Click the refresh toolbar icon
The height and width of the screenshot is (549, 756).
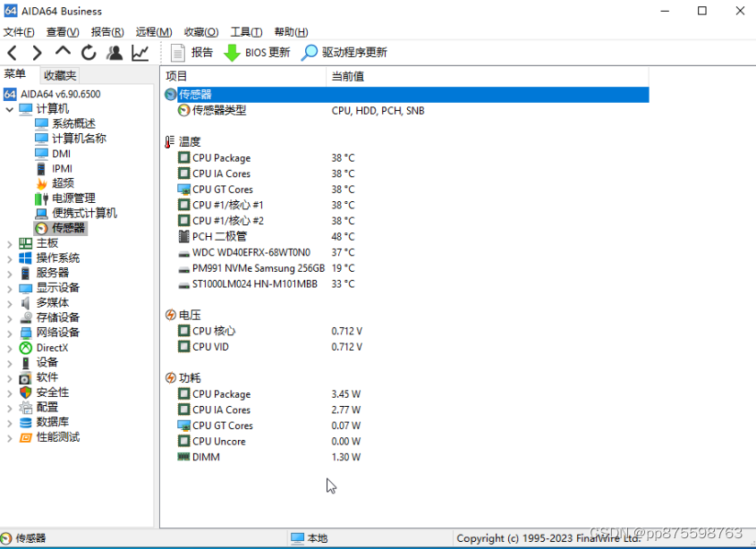89,53
